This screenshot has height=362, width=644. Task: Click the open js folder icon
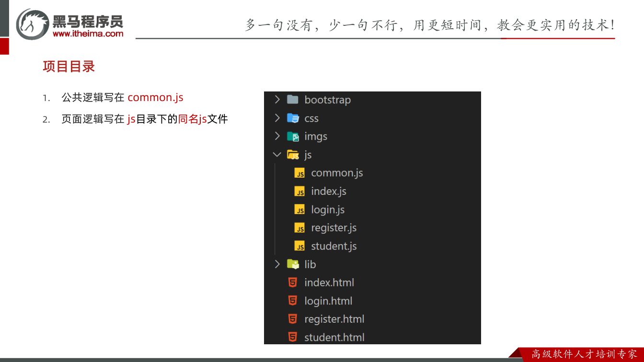tap(293, 155)
